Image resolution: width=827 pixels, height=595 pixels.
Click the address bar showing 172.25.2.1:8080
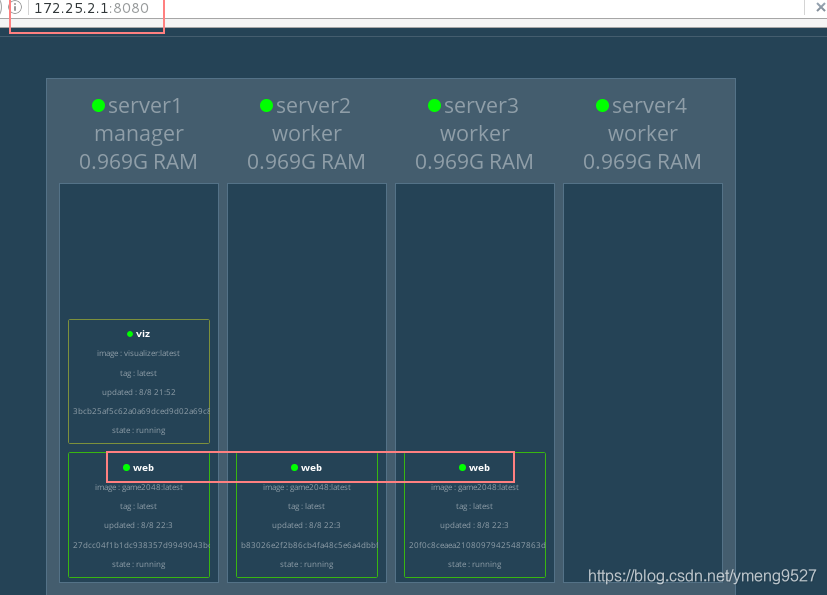coord(411,8)
